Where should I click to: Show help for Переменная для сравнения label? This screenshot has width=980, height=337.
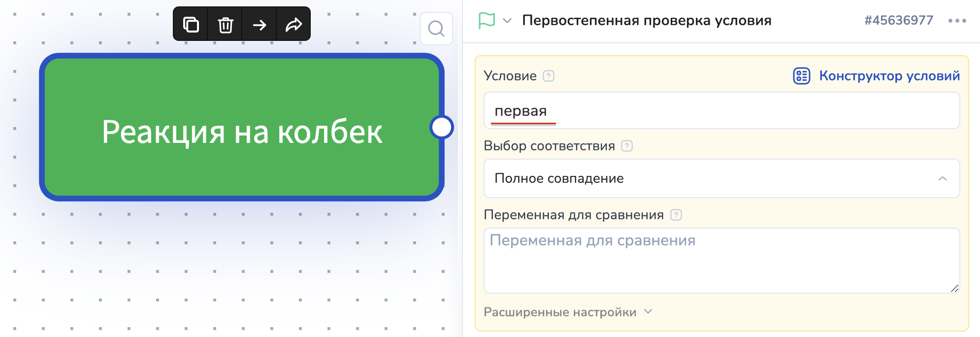[676, 215]
